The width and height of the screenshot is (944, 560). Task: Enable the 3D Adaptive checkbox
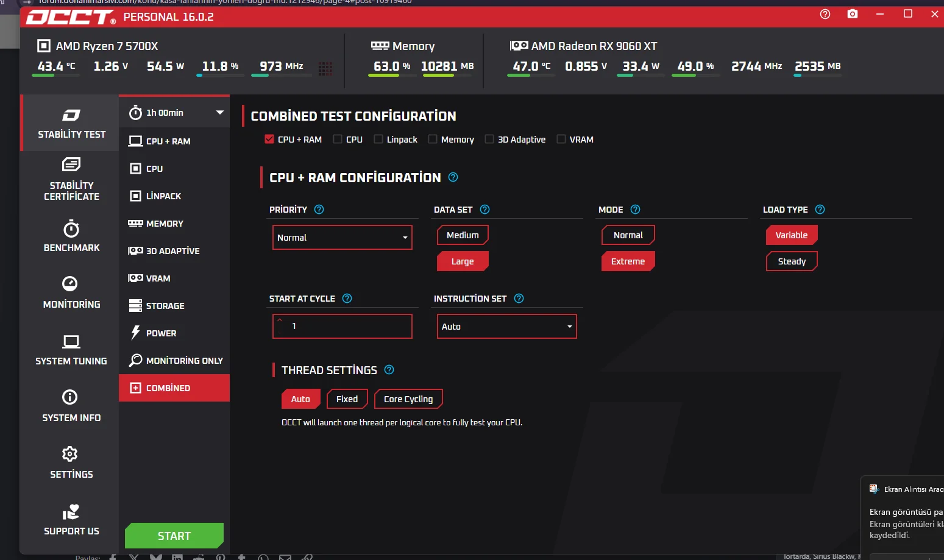[489, 139]
